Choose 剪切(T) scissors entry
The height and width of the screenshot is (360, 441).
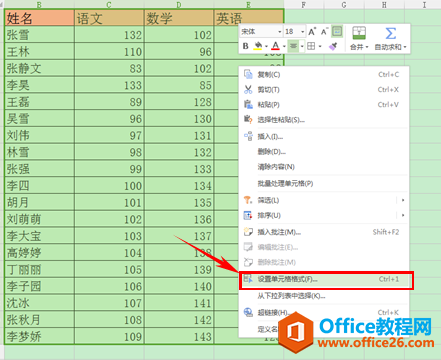[324, 89]
